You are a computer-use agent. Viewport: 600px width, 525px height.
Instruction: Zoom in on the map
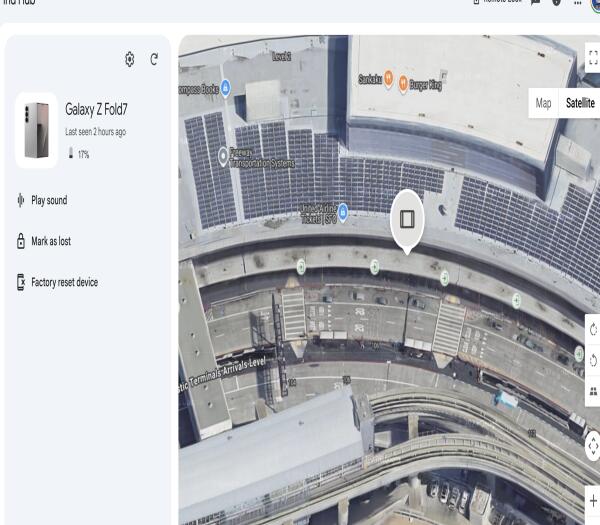point(592,500)
